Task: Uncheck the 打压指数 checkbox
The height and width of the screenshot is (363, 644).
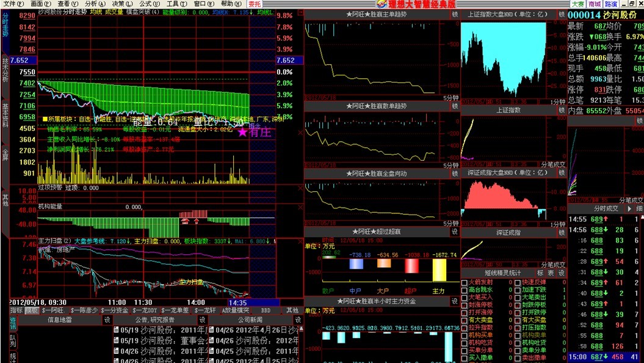Action: 518,328
